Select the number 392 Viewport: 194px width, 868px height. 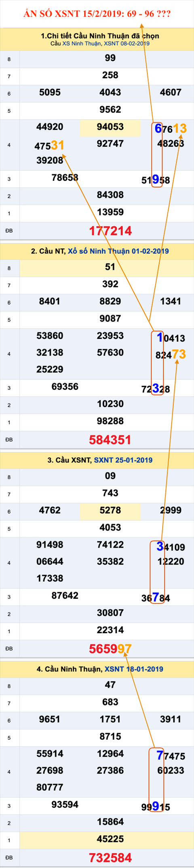110,284
